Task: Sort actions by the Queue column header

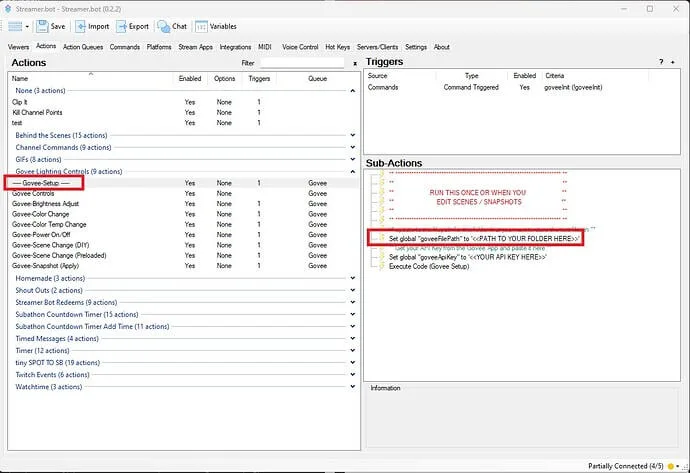Action: pos(318,79)
